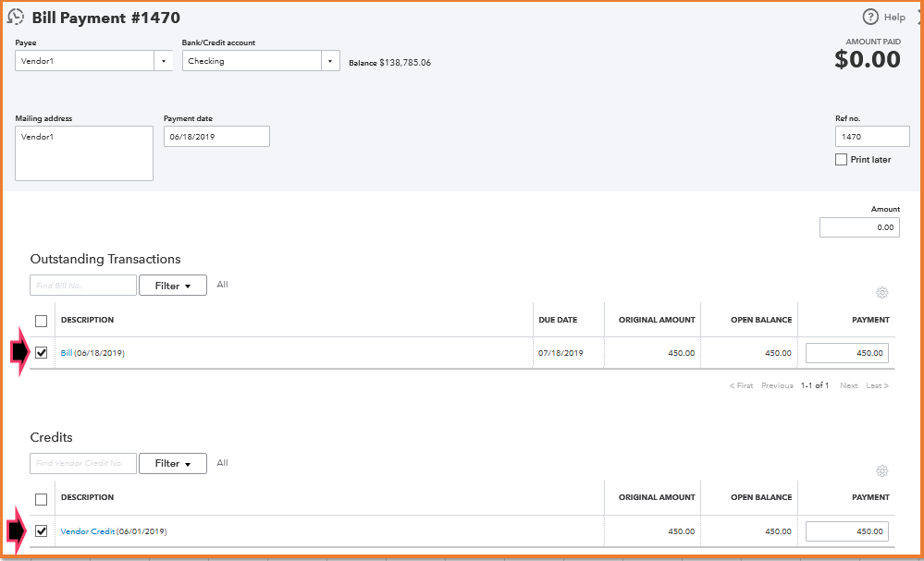The height and width of the screenshot is (561, 924).
Task: Open the Filter dropdown under Credits
Action: coord(173,463)
